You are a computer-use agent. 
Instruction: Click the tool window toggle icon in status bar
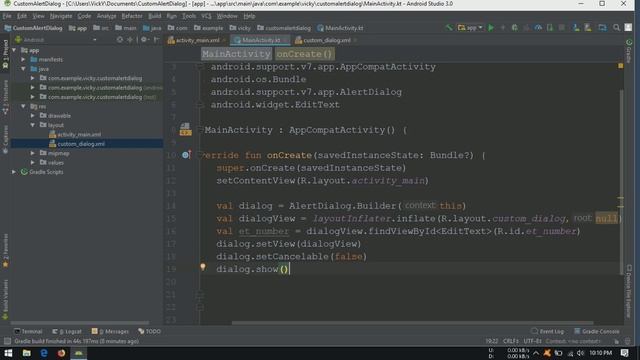[7, 341]
